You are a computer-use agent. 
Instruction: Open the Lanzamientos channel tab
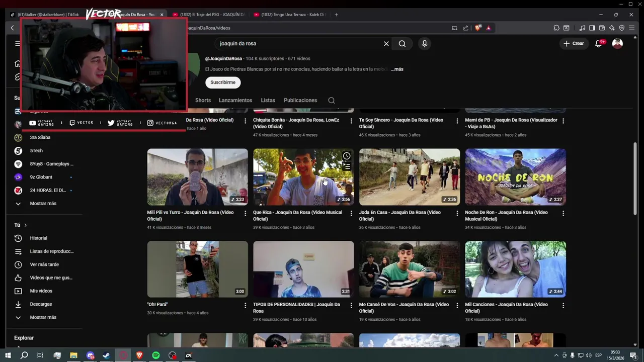coord(235,101)
